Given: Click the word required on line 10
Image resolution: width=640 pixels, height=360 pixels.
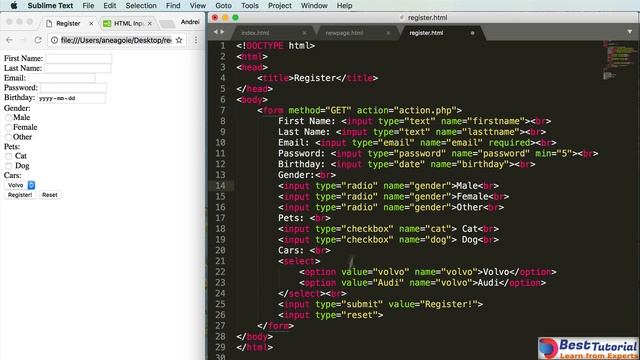Looking at the screenshot, I should pyautogui.click(x=509, y=143).
